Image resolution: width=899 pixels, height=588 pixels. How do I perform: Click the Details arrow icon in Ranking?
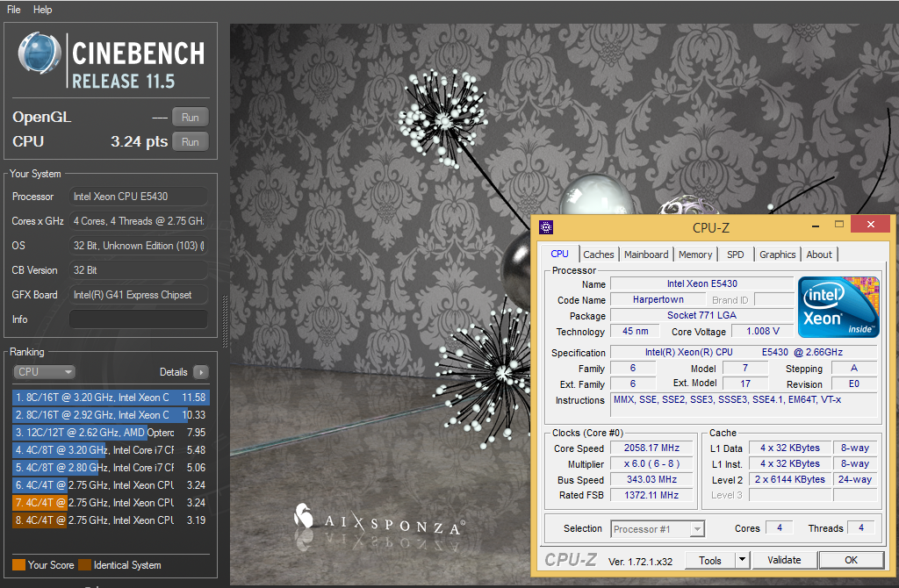coord(201,372)
